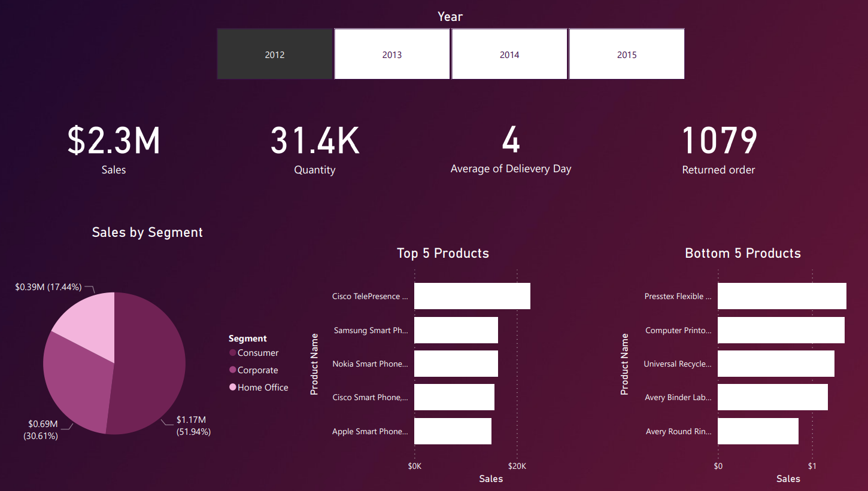The width and height of the screenshot is (868, 491).
Task: Click the Nokia Smart Phone sales bar
Action: 456,364
